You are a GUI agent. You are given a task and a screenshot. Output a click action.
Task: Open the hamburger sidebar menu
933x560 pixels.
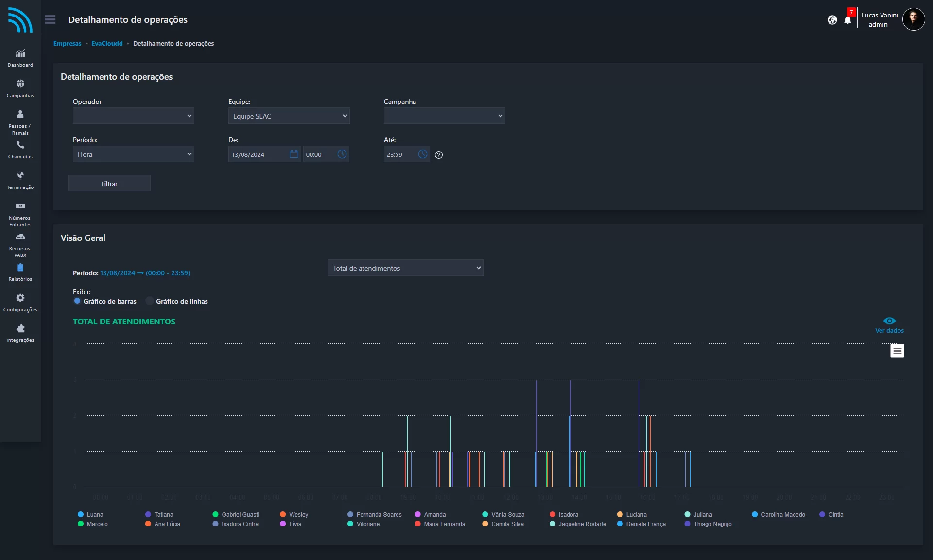point(50,19)
